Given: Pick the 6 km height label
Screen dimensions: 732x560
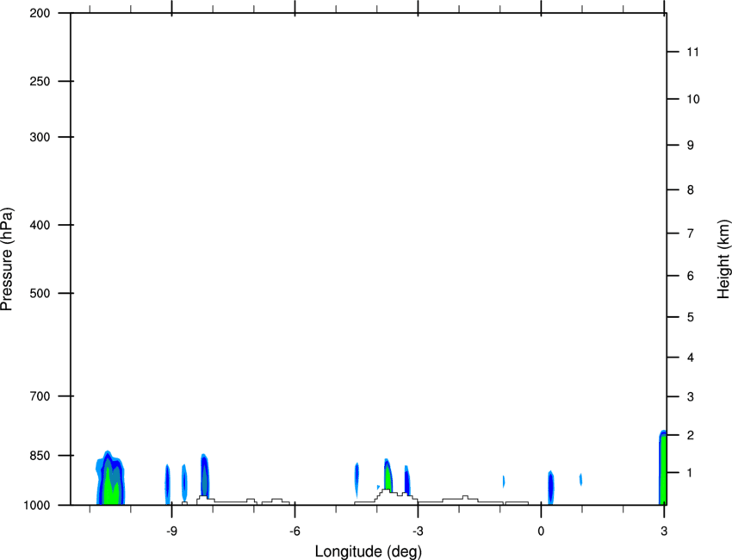Looking at the screenshot, I should (691, 276).
